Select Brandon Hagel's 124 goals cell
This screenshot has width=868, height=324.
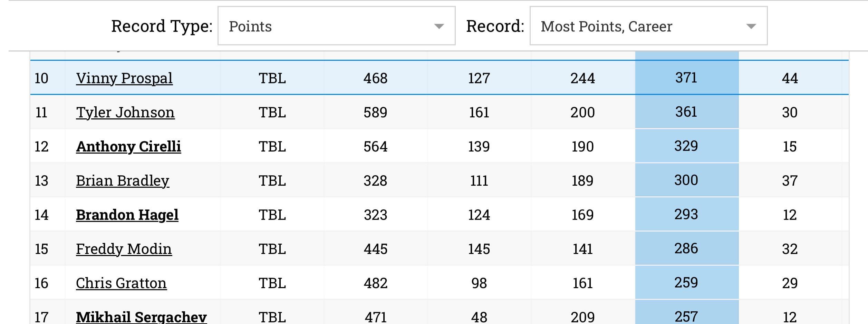pos(479,215)
